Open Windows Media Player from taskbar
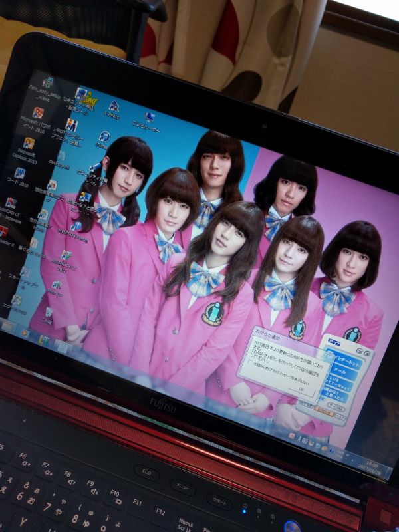Screen dimensions: 399x532 [25, 333]
